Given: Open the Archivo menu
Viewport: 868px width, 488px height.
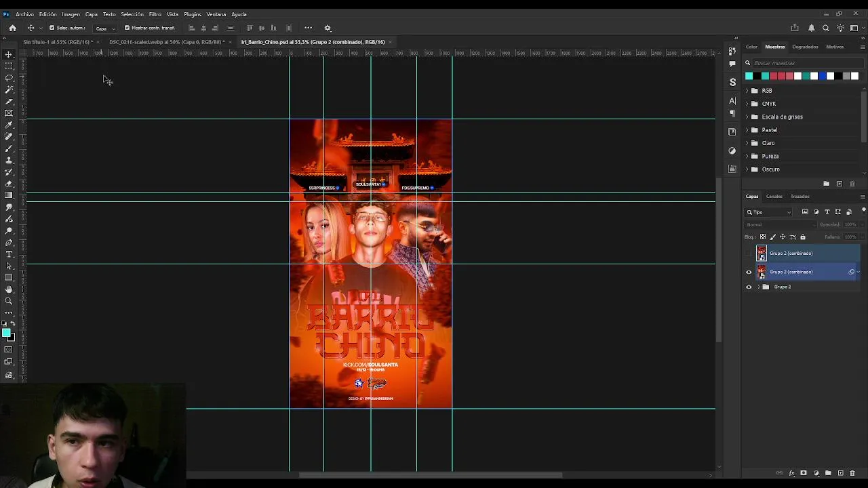Looking at the screenshot, I should 24,14.
